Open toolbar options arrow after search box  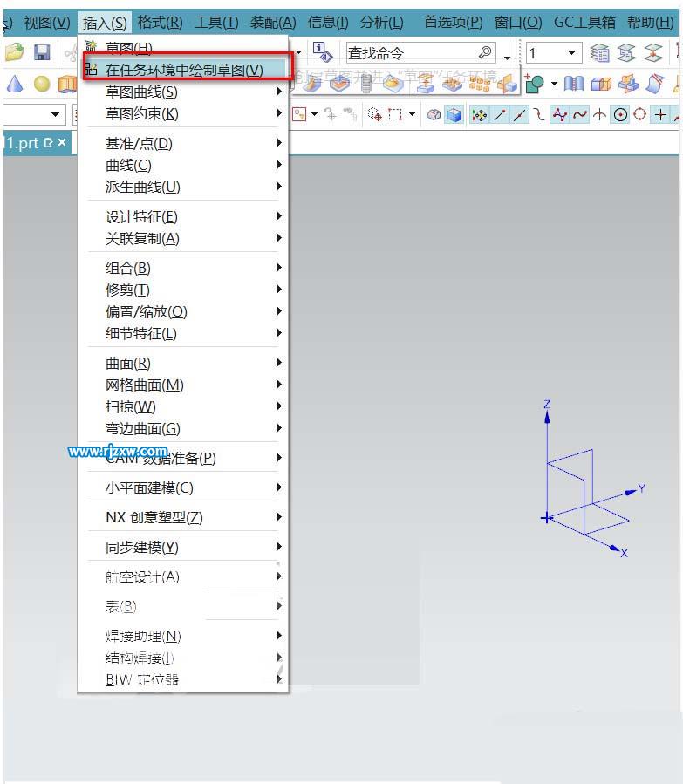[507, 58]
